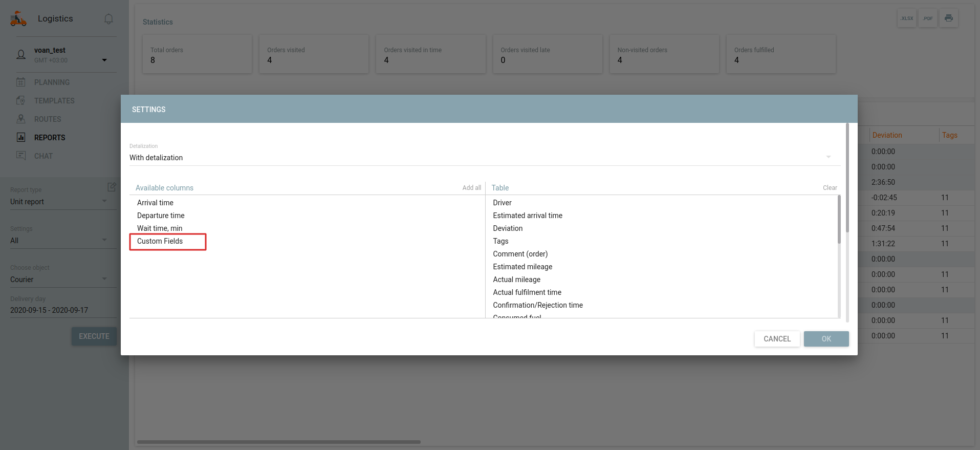Click the Logistics scooter logo
Viewport: 980px width, 450px height.
18,19
